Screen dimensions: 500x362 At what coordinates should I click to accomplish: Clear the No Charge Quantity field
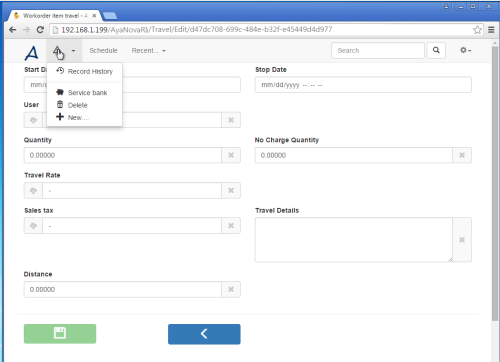click(x=462, y=155)
